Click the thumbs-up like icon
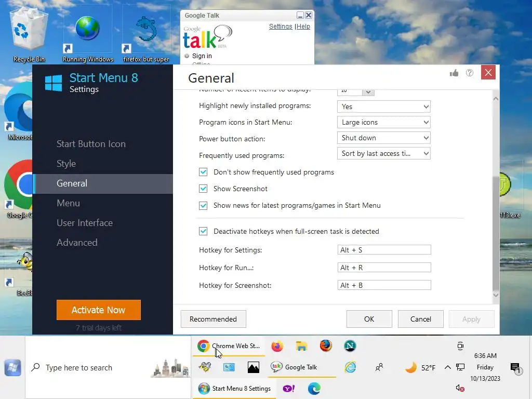The height and width of the screenshot is (399, 532). click(x=454, y=73)
